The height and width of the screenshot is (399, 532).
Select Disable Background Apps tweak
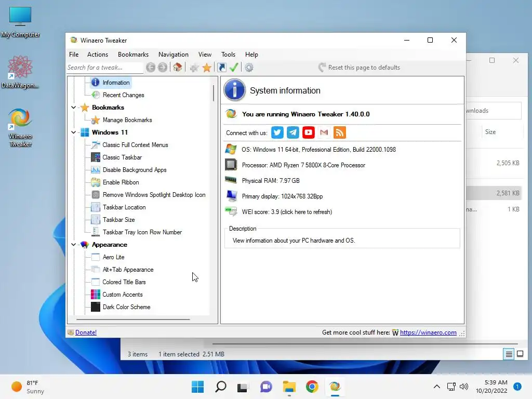pos(135,170)
